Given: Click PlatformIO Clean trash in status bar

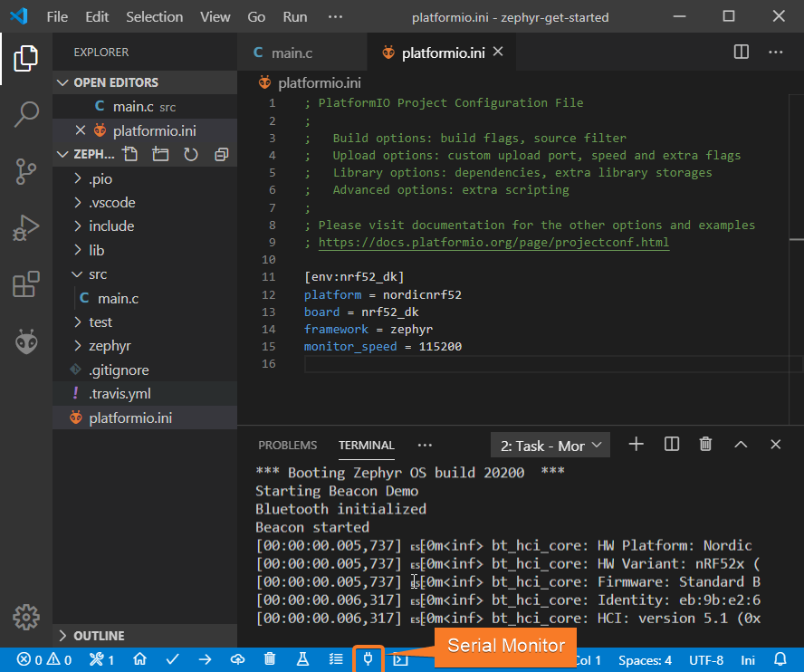Looking at the screenshot, I should coord(270,659).
